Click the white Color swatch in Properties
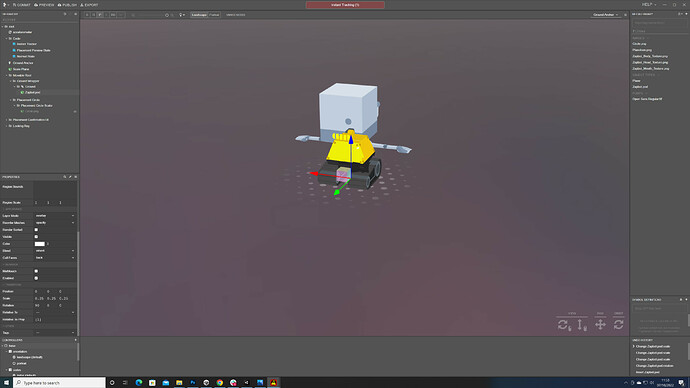 click(x=40, y=244)
